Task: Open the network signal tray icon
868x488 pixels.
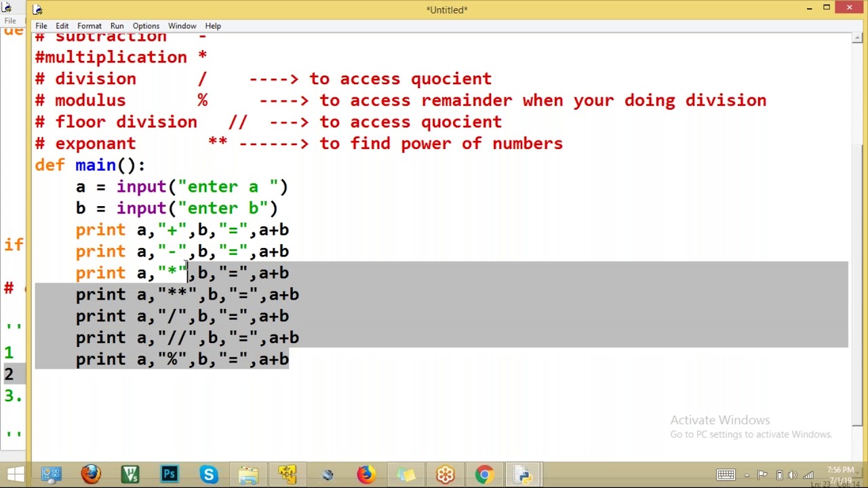Action: (x=808, y=474)
